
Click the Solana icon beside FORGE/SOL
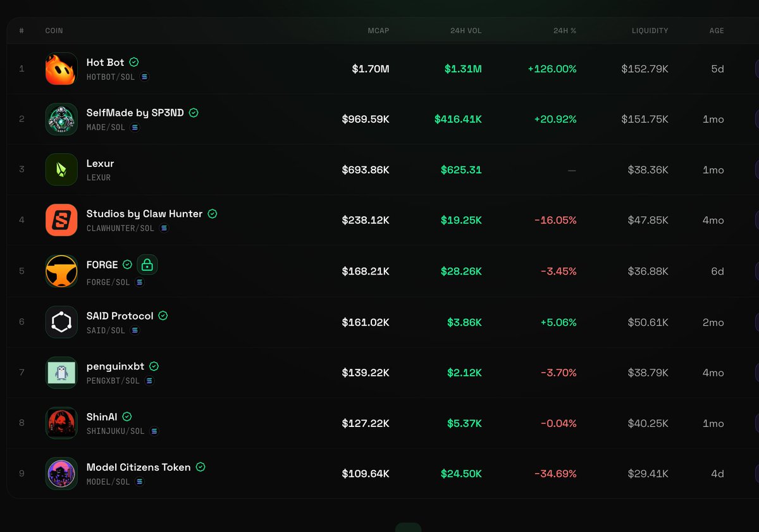pyautogui.click(x=140, y=282)
